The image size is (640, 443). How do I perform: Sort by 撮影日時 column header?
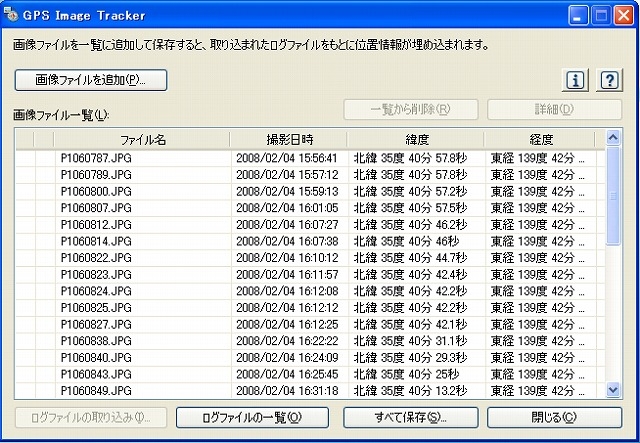point(289,140)
